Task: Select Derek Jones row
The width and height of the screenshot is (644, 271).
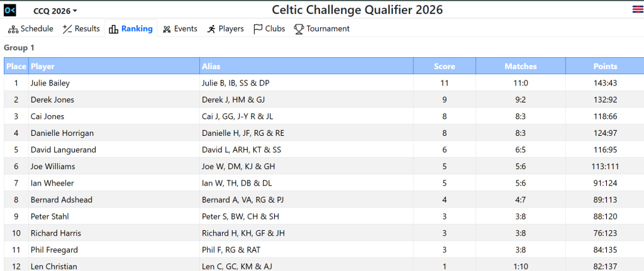Action: click(x=52, y=99)
